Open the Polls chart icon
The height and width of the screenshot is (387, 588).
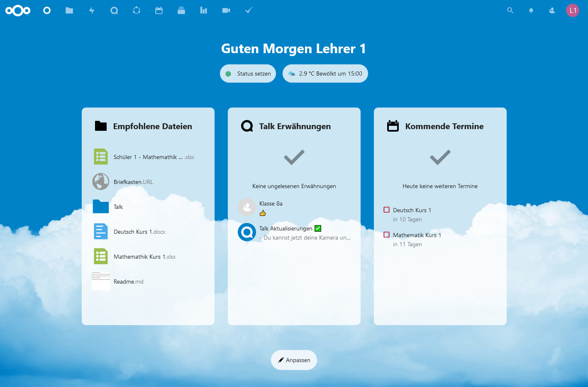point(204,10)
